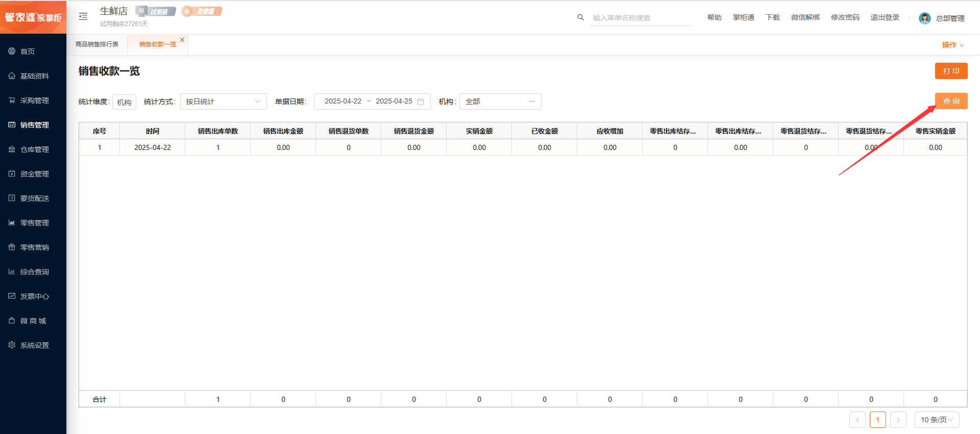980x434 pixels.
Task: Click the 已收金额 column header
Action: (x=545, y=131)
